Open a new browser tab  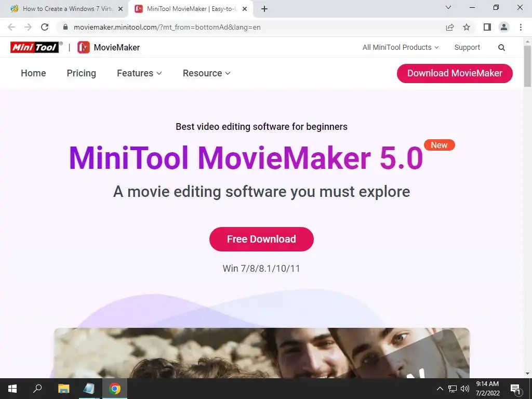pos(264,9)
